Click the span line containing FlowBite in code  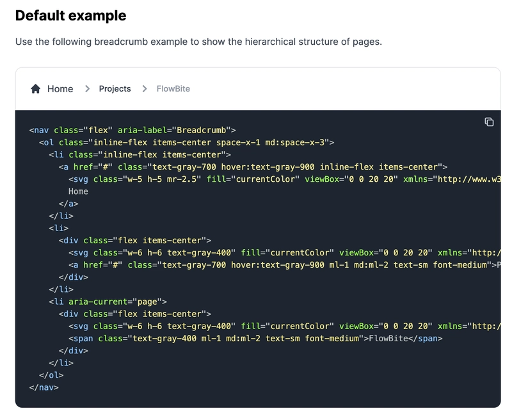coord(255,338)
